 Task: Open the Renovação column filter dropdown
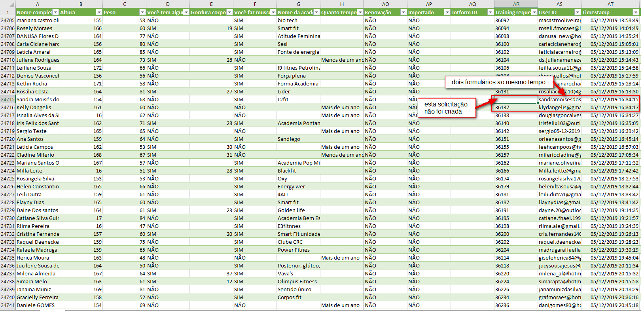click(403, 12)
